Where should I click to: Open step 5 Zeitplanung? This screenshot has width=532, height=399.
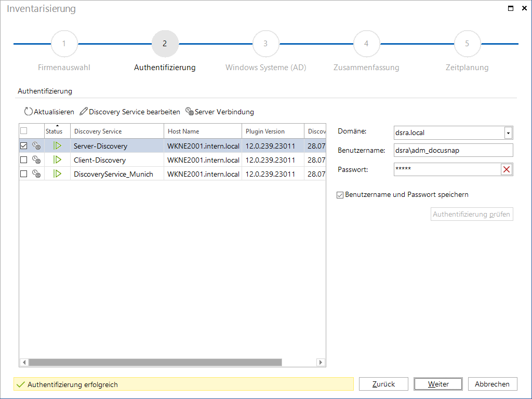467,44
